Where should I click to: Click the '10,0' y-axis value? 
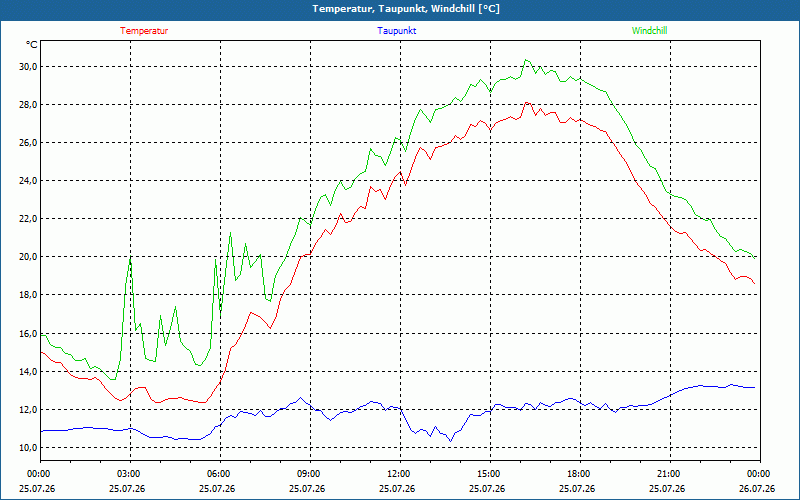pos(29,448)
